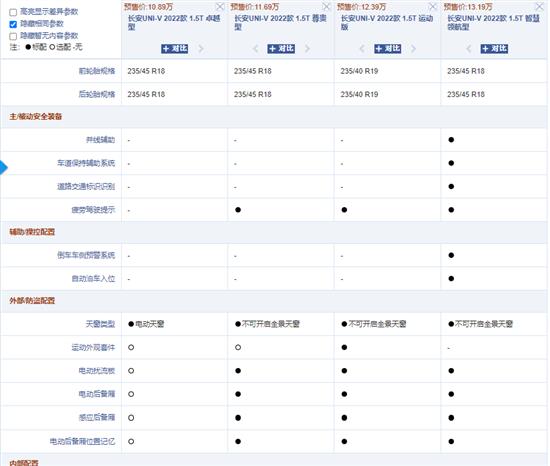This screenshot has height=466, width=550.
Task: Click the 电动后备厢 parameter label
Action: (97, 394)
